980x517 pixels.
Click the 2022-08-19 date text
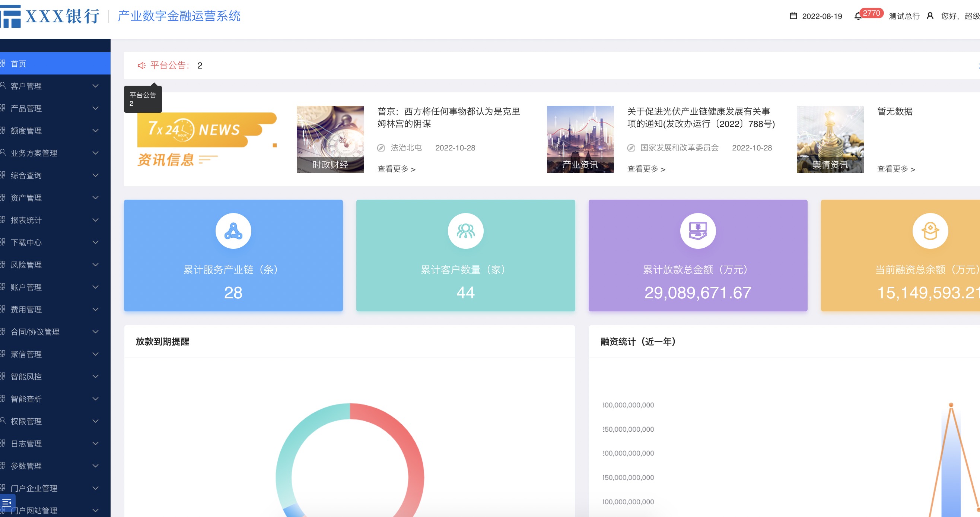[822, 16]
